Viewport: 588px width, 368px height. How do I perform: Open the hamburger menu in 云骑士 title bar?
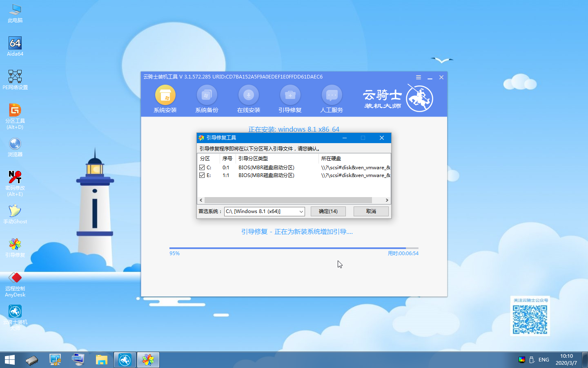[x=419, y=77]
